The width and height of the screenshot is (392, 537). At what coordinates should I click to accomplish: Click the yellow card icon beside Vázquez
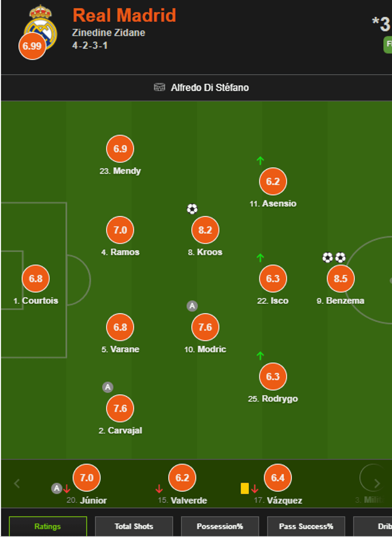click(x=245, y=488)
